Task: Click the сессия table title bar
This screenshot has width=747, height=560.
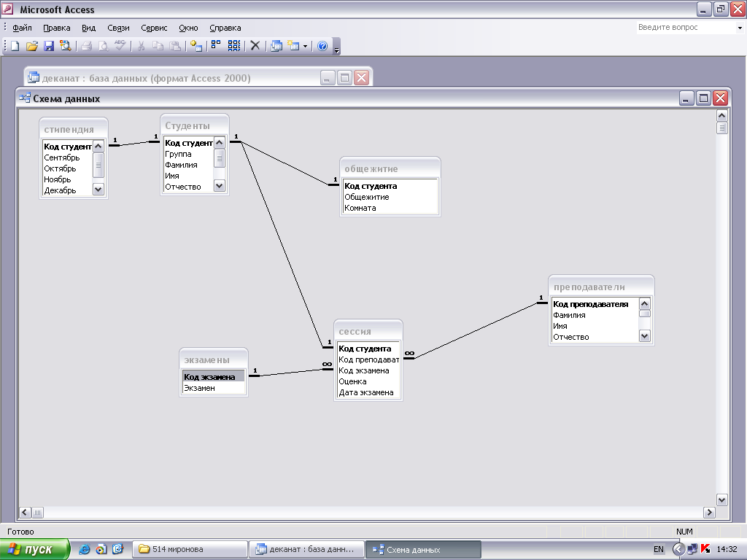Action: [x=368, y=331]
